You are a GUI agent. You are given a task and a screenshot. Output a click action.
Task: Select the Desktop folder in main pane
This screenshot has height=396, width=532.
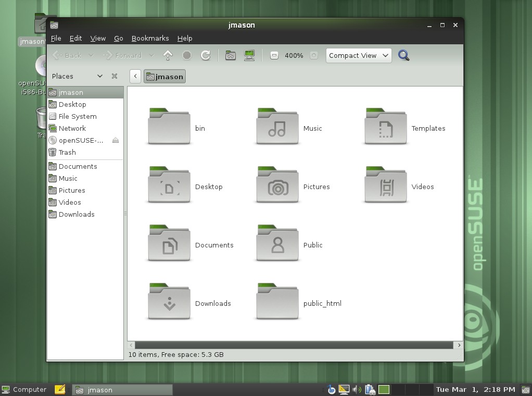point(169,184)
